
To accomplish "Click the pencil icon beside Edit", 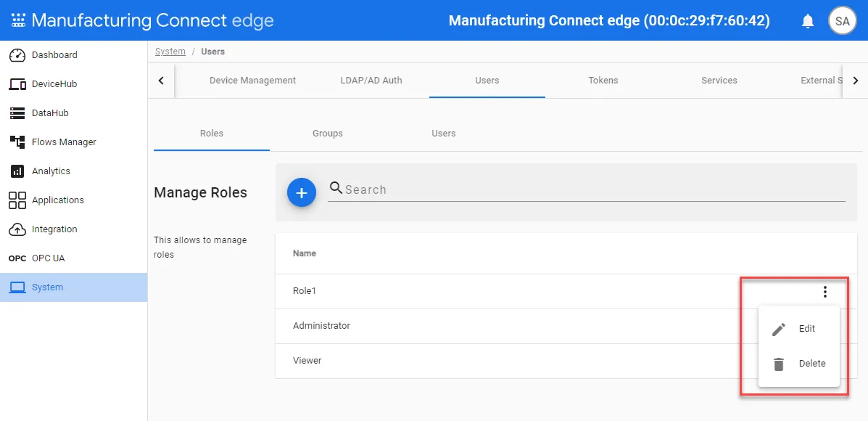I will click(778, 329).
